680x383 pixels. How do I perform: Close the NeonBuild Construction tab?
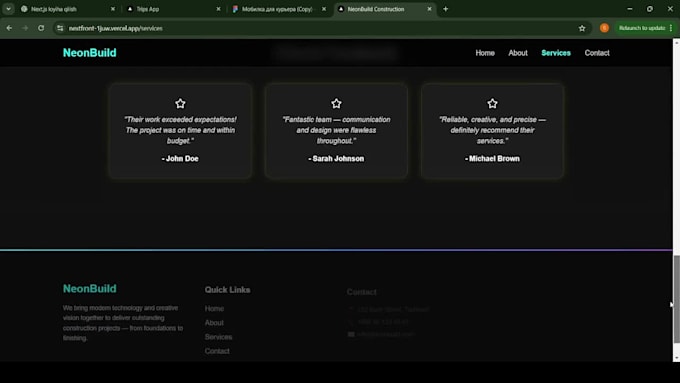(x=429, y=9)
